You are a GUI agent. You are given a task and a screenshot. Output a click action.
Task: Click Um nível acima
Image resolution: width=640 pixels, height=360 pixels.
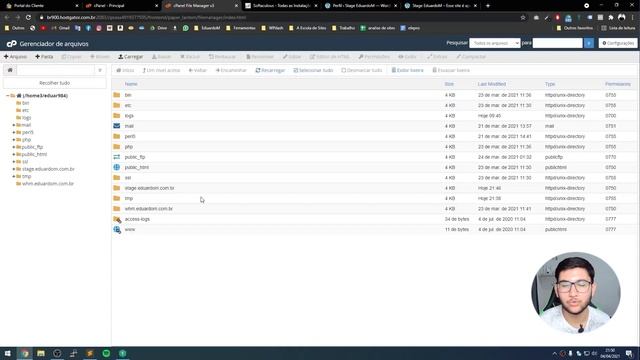tap(161, 70)
